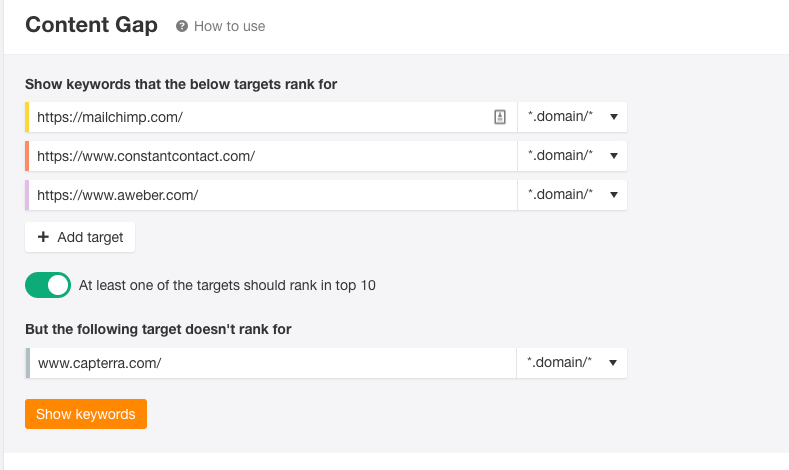
Task: Click the arrow icon beside capterra domain mode
Action: [x=613, y=363]
